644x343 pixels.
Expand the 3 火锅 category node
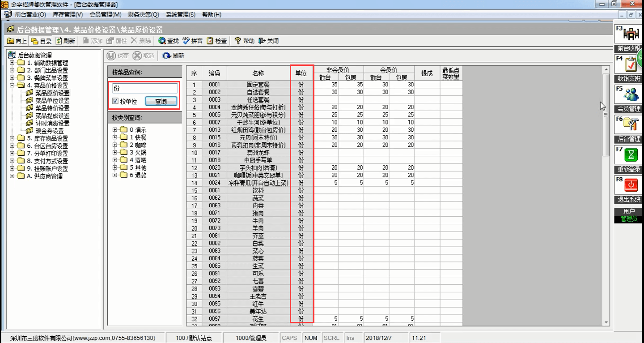point(115,153)
